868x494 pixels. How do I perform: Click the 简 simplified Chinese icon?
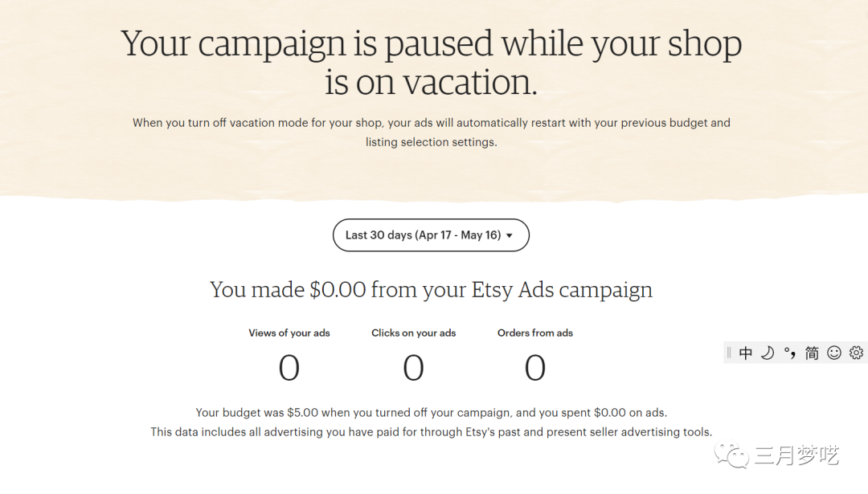(812, 353)
